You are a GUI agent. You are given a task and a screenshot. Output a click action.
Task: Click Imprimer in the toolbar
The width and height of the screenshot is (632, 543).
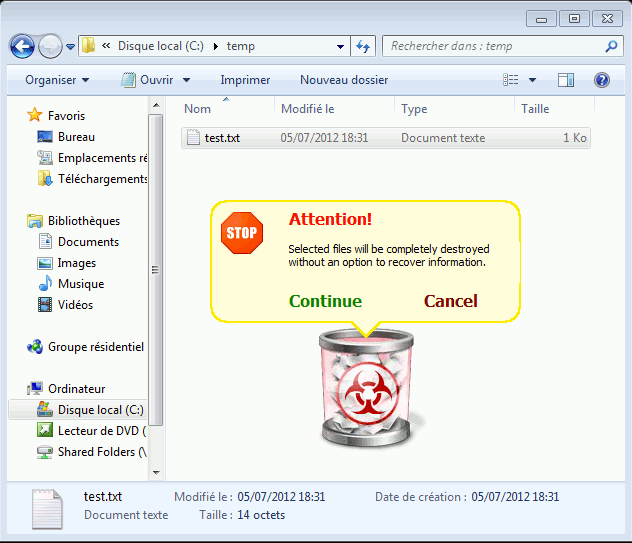(245, 80)
